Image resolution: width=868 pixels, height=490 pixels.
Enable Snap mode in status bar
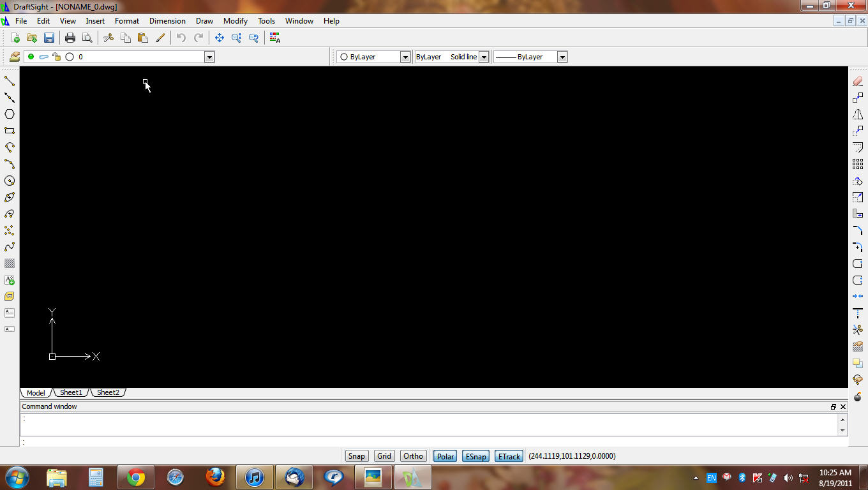[x=356, y=456]
